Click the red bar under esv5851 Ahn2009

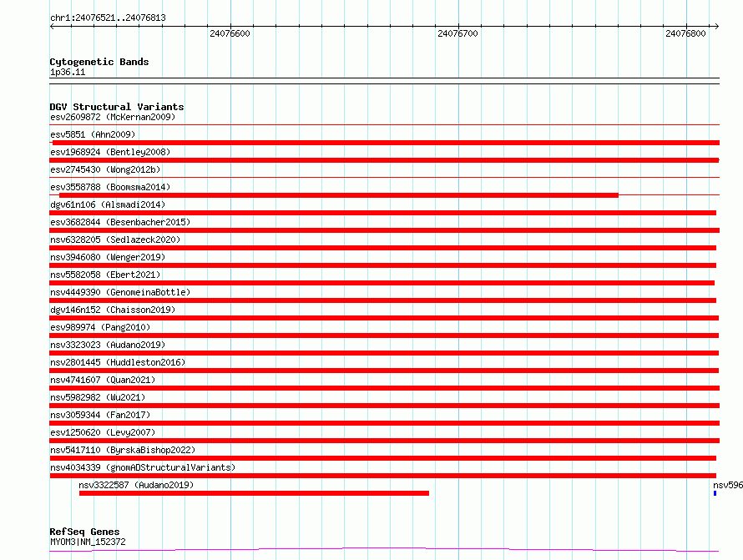[x=387, y=143]
